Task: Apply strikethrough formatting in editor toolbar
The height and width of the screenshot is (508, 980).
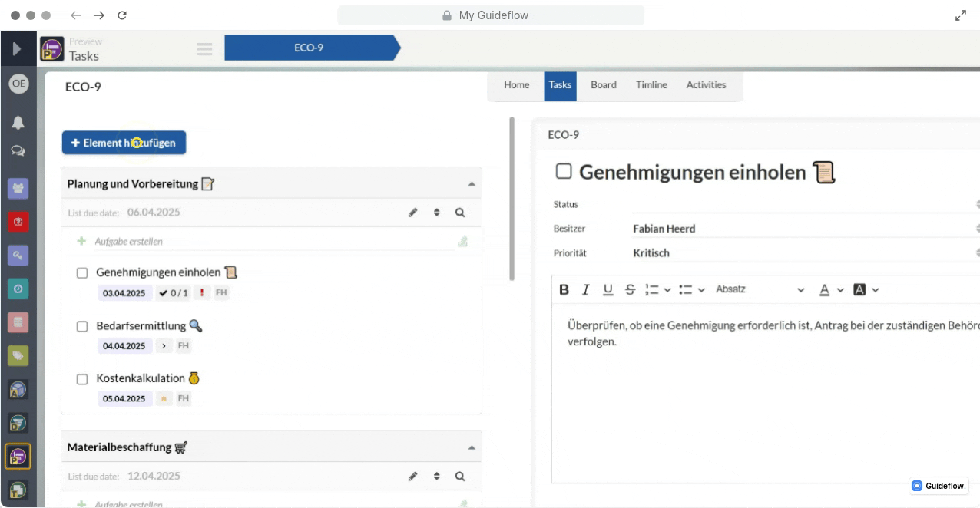Action: click(x=631, y=289)
